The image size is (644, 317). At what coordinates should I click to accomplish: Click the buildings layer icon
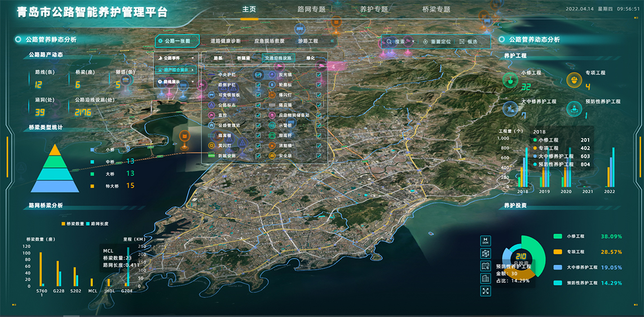click(486, 278)
